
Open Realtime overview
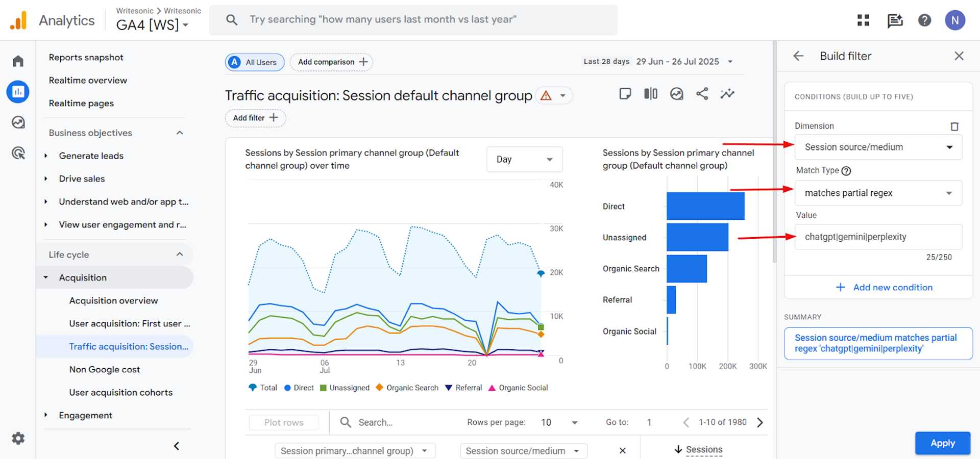click(x=88, y=81)
